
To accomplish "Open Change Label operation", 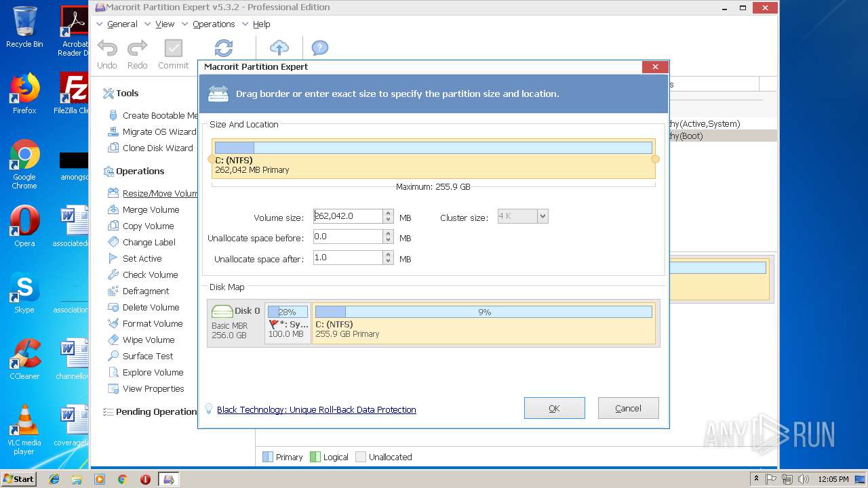I will coord(142,242).
